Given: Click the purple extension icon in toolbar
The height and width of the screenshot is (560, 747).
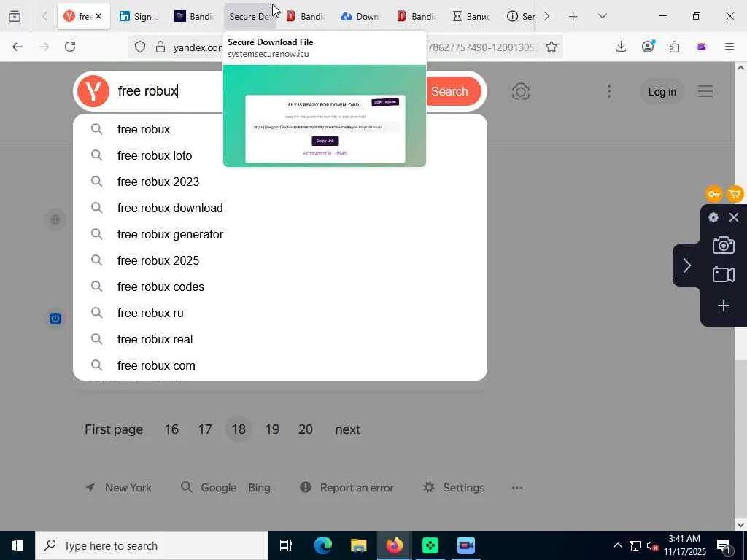Looking at the screenshot, I should (701, 47).
